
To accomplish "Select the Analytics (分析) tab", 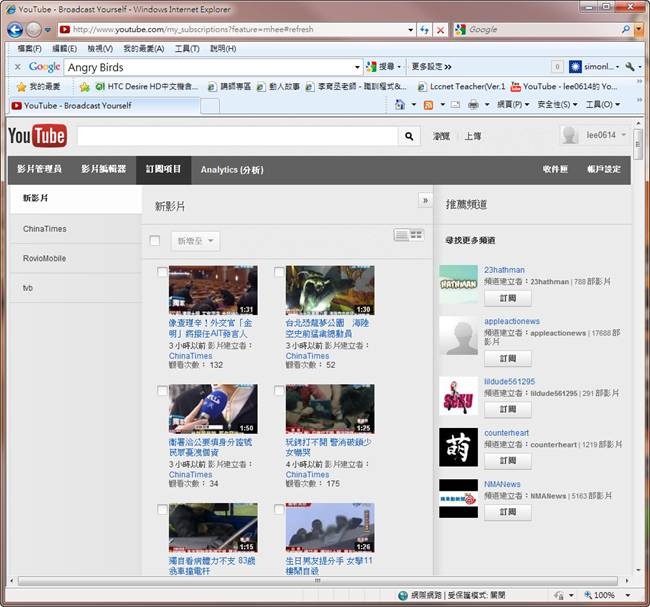I will pyautogui.click(x=232, y=170).
